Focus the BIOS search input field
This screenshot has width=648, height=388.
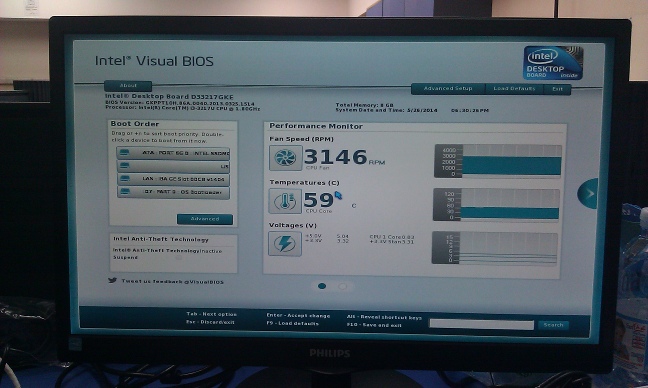[x=481, y=324]
